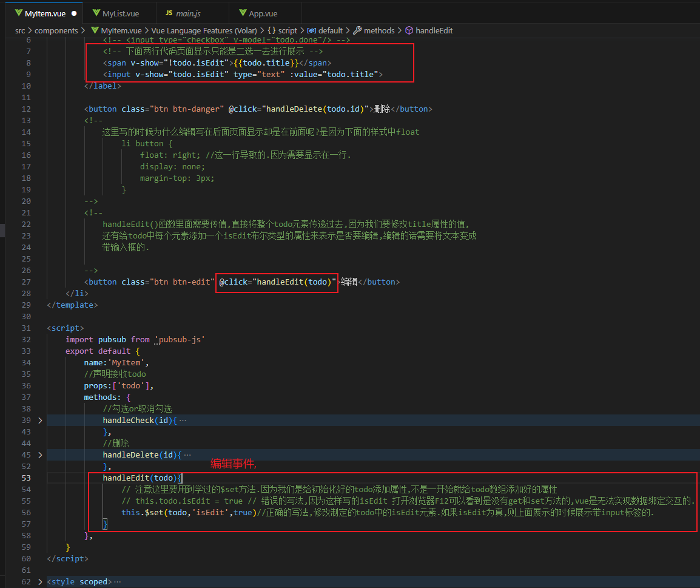700x588 pixels.
Task: Click display: none; on line 17
Action: pyautogui.click(x=172, y=166)
